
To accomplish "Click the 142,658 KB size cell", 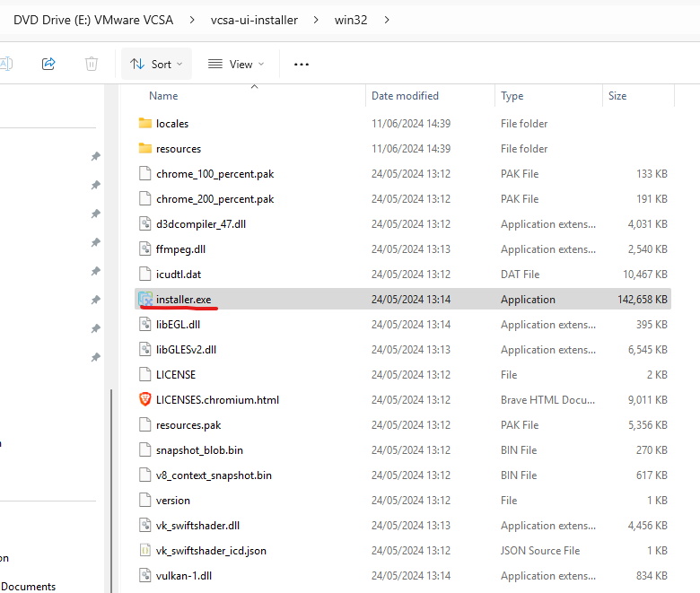I will click(643, 300).
